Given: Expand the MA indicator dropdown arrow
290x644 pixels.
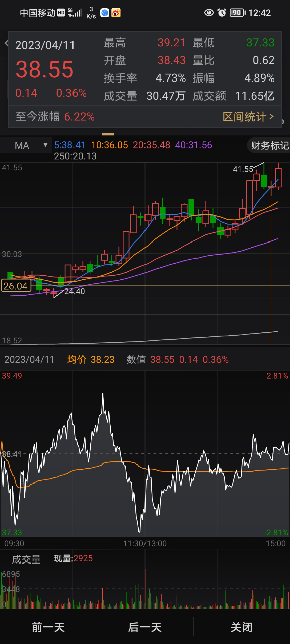Looking at the screenshot, I should tap(46, 145).
